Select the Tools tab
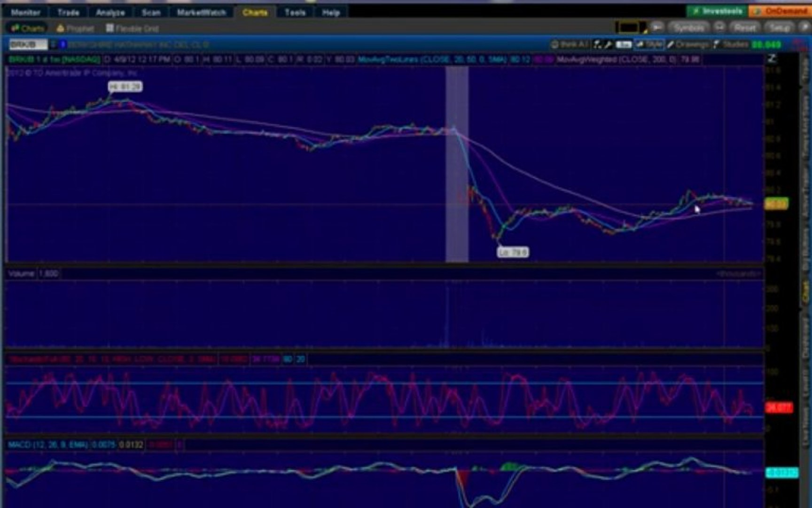 coord(295,12)
